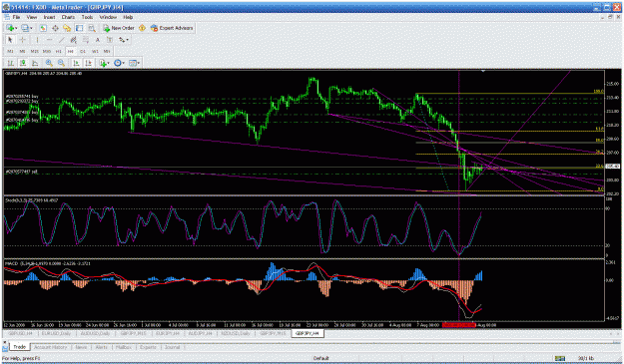Viewport: 624px width, 364px height.
Task: Switch to H1 timeframe
Action: pos(59,51)
